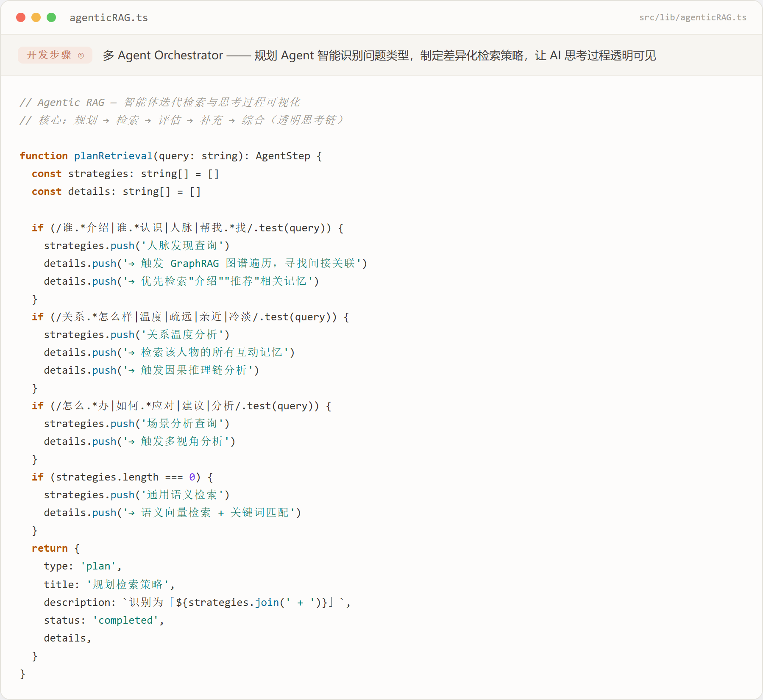This screenshot has height=700, width=763.
Task: Select the agenticRAG.ts window title
Action: pos(109,18)
